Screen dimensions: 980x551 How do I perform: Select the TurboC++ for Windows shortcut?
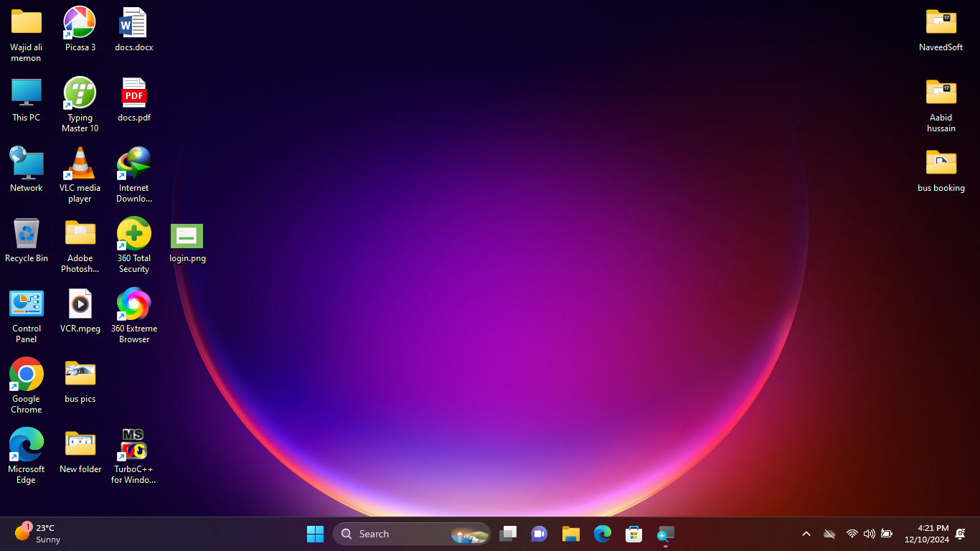pyautogui.click(x=134, y=446)
